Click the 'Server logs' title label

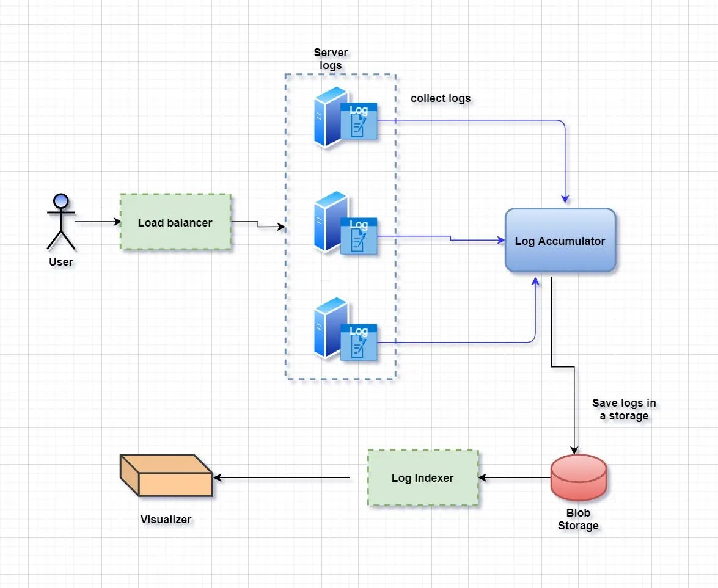coord(331,59)
